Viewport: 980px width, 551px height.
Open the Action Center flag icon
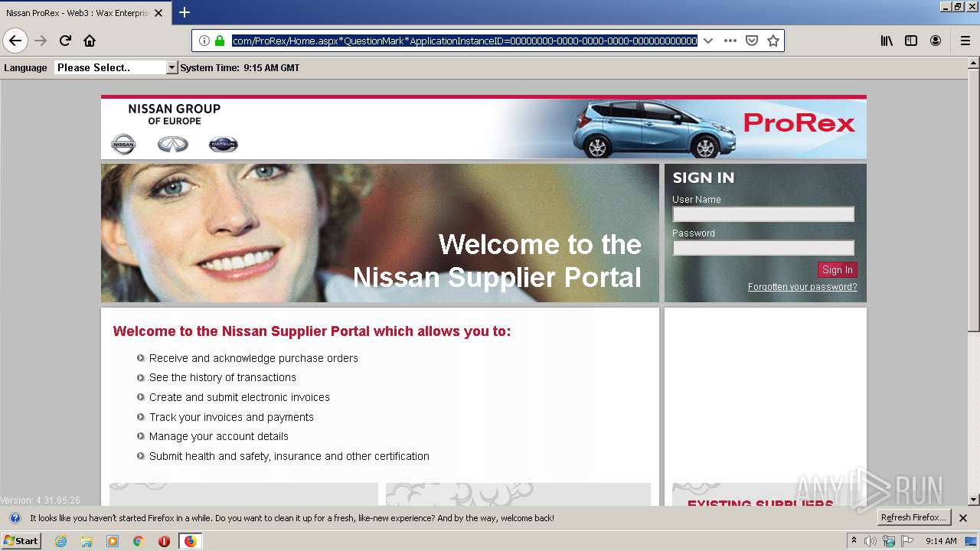908,541
